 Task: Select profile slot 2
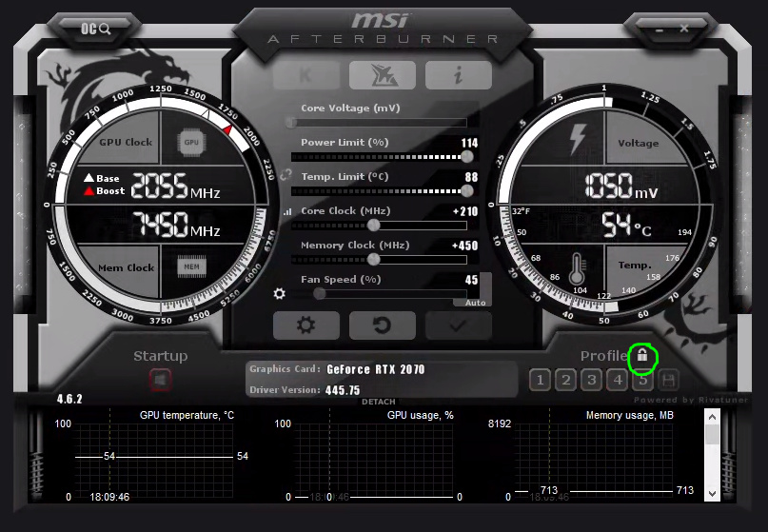click(x=565, y=380)
